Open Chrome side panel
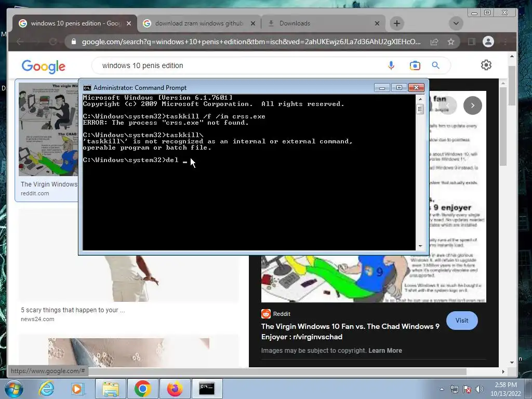Screen dimensions: 532x399 point(471,42)
